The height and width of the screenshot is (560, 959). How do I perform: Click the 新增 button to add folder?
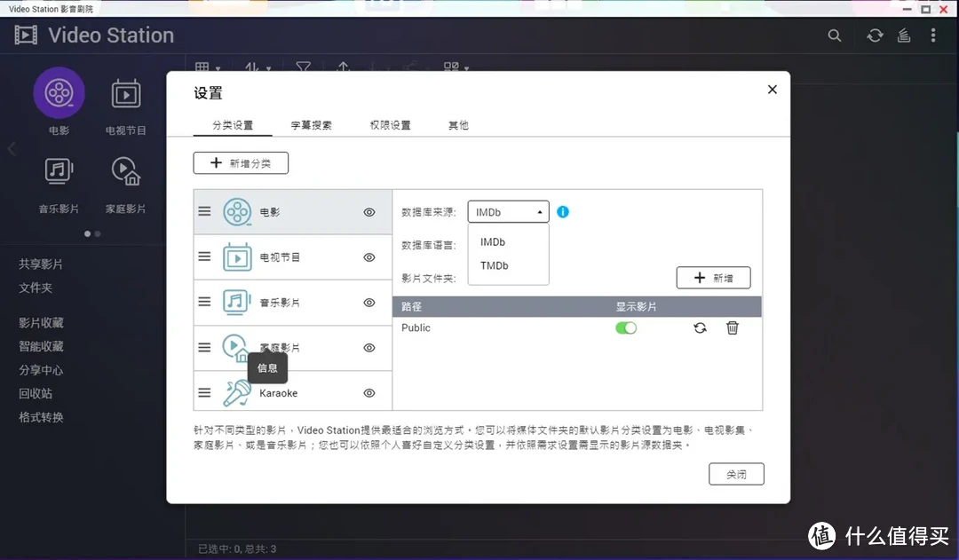point(713,278)
